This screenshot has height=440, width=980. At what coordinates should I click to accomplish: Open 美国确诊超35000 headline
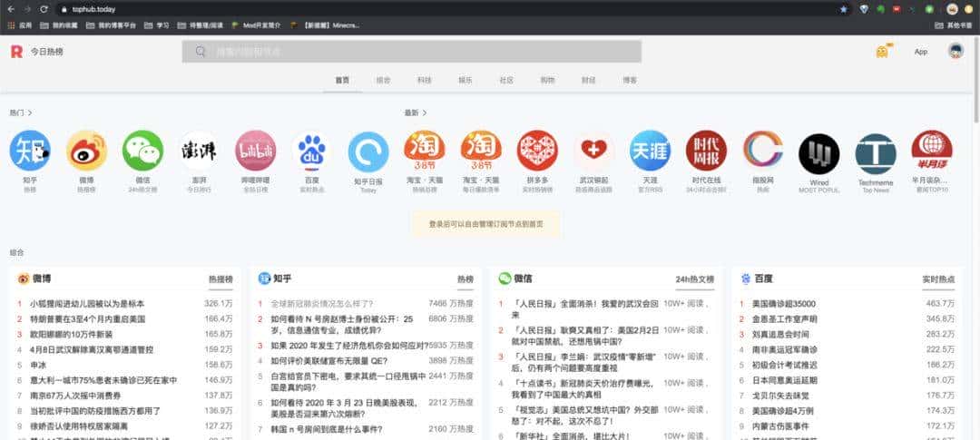pyautogui.click(x=784, y=304)
